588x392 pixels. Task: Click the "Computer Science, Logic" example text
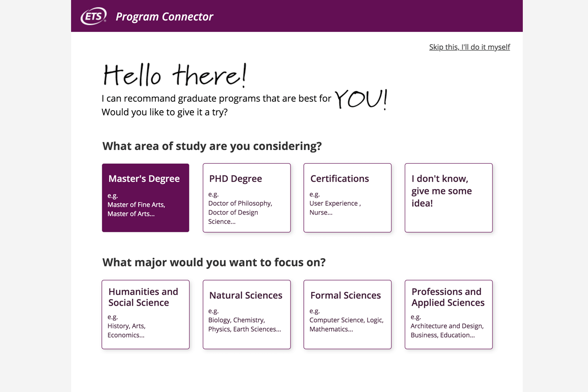pos(346,320)
